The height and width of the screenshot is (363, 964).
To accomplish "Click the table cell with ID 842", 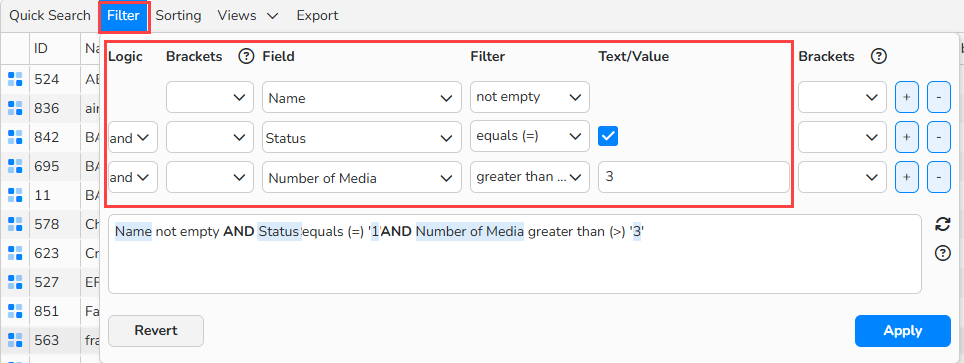I will 55,137.
